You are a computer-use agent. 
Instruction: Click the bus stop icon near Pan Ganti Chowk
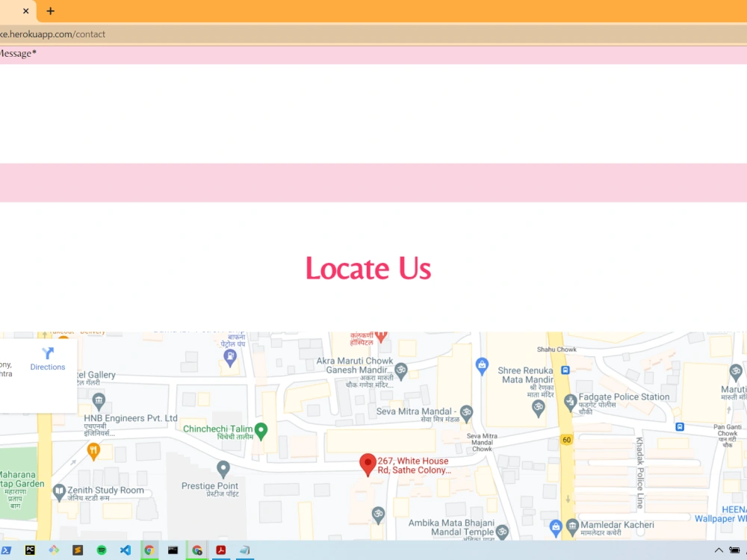680,426
